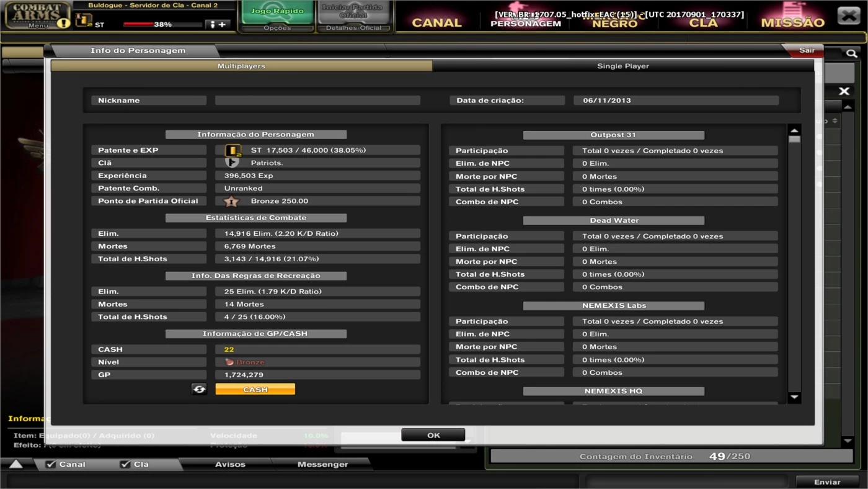Open the Avisos chat tab
This screenshot has width=868, height=489.
(x=230, y=464)
